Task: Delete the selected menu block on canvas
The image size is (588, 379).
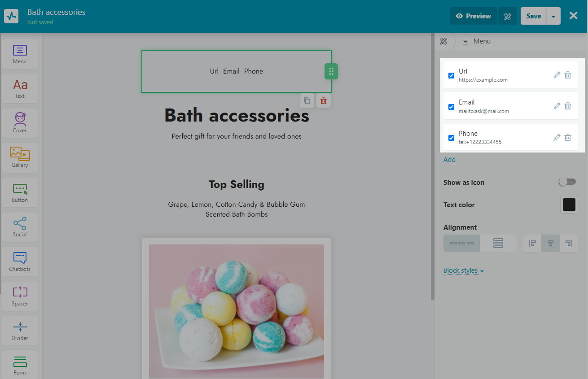Action: pos(324,100)
